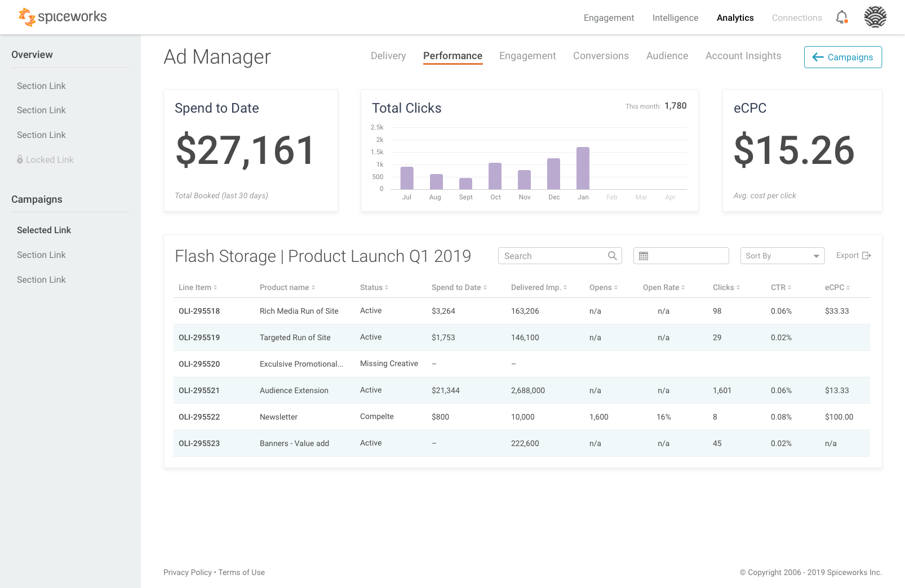Click the $15.26 eCPC figure
Image resolution: width=905 pixels, height=588 pixels.
[794, 150]
